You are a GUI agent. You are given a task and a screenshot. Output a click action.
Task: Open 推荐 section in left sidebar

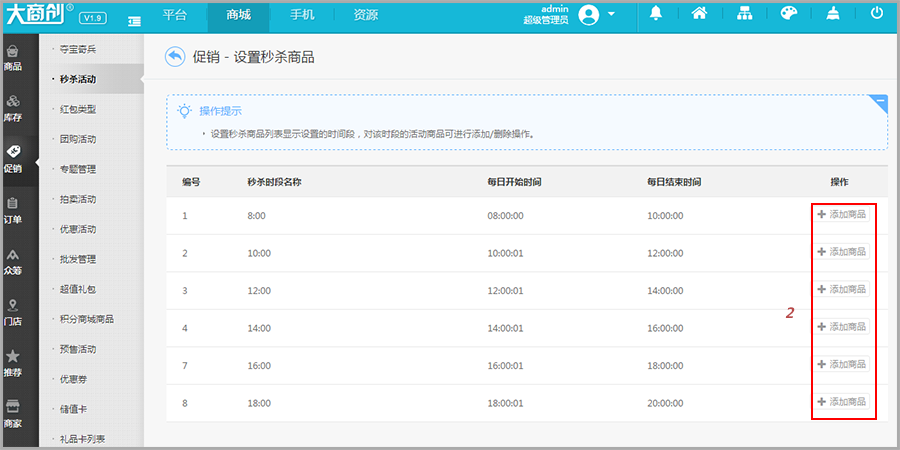coord(13,364)
